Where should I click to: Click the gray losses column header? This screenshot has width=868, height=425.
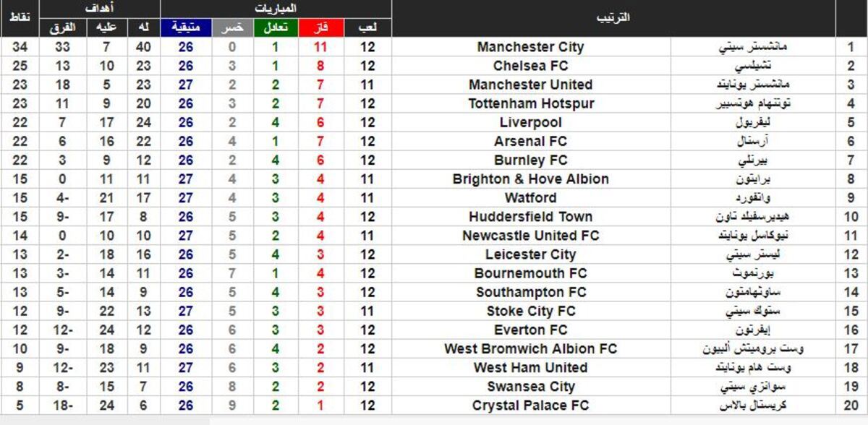coord(232,28)
